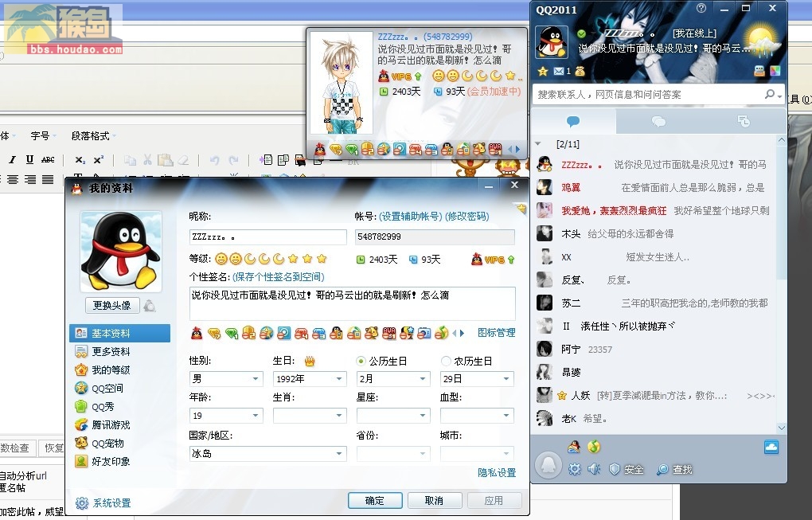812x520 pixels.
Task: Open the 修改密码 link
Action: coord(467,217)
